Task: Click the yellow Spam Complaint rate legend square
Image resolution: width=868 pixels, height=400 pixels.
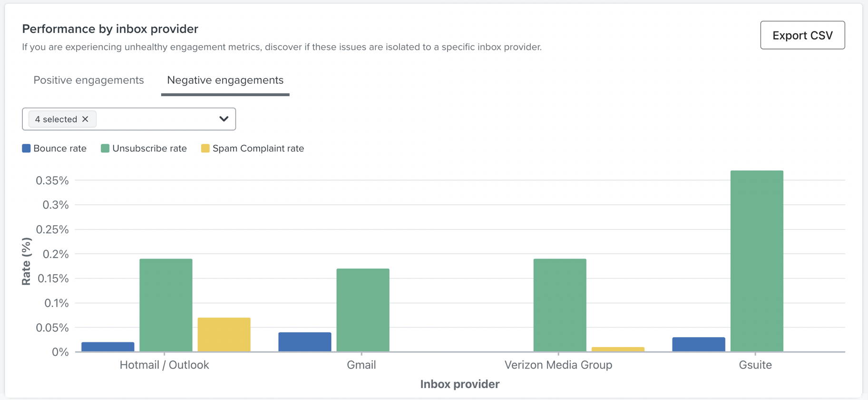Action: click(205, 148)
